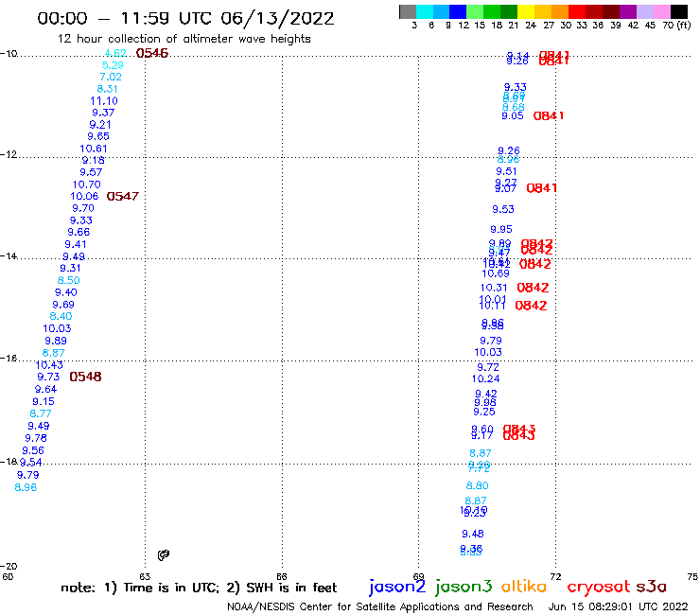The image size is (700, 615).
Task: Click the wave height value 9.31
Action: [x=70, y=268]
